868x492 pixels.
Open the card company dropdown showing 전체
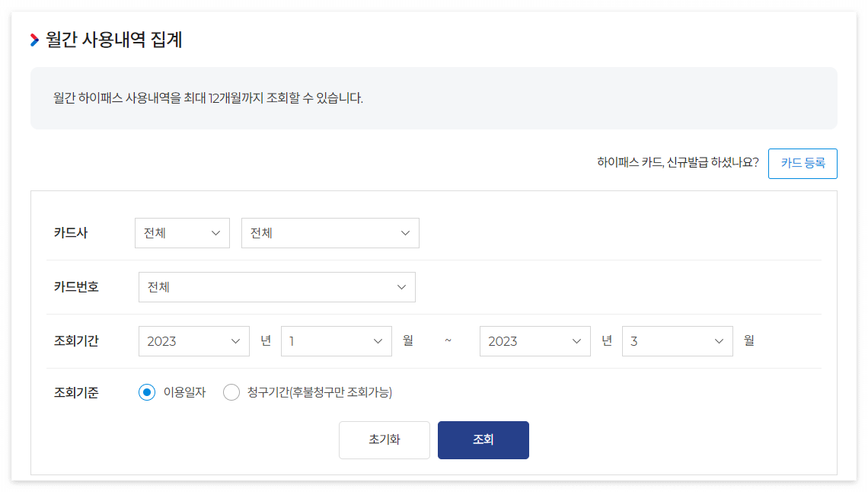click(x=182, y=233)
